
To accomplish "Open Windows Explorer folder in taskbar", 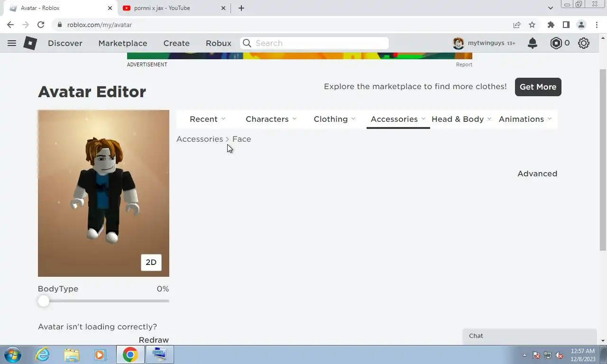I will (72, 355).
